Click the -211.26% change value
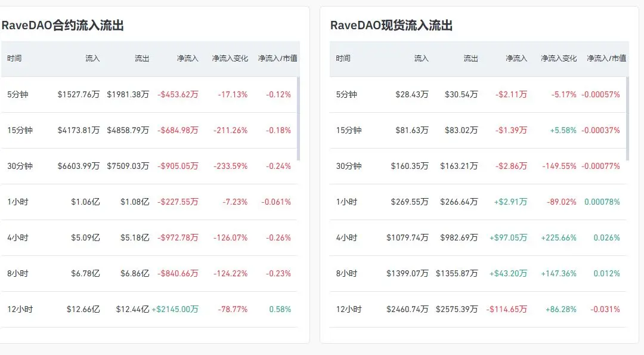Screen dimensions: 644x355 click(x=230, y=130)
